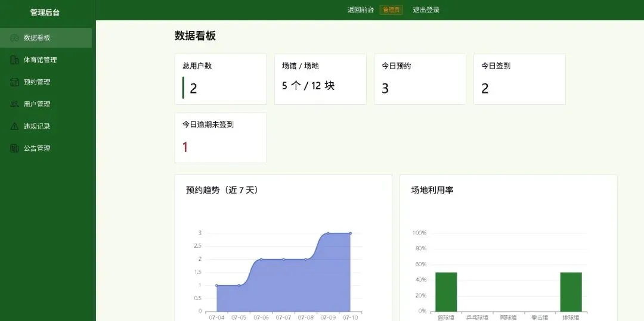The width and height of the screenshot is (644, 321).
Task: Click the 数据看板 page heading
Action: 195,36
